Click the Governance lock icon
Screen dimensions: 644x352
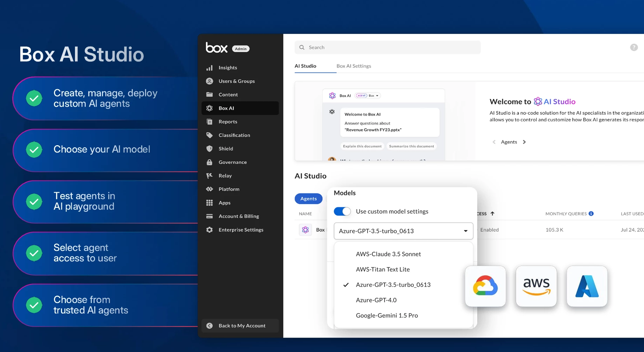pos(210,162)
